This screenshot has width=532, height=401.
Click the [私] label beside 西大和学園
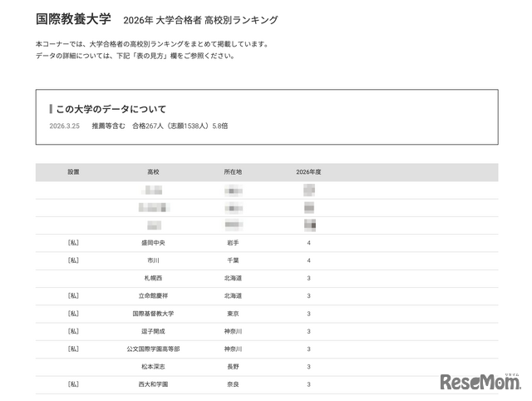(73, 384)
